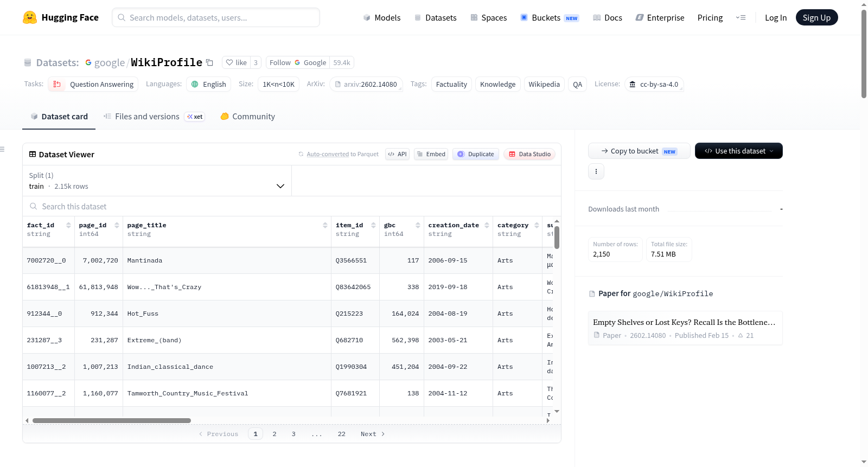Switch to the Community tab
868x467 pixels.
pyautogui.click(x=247, y=116)
